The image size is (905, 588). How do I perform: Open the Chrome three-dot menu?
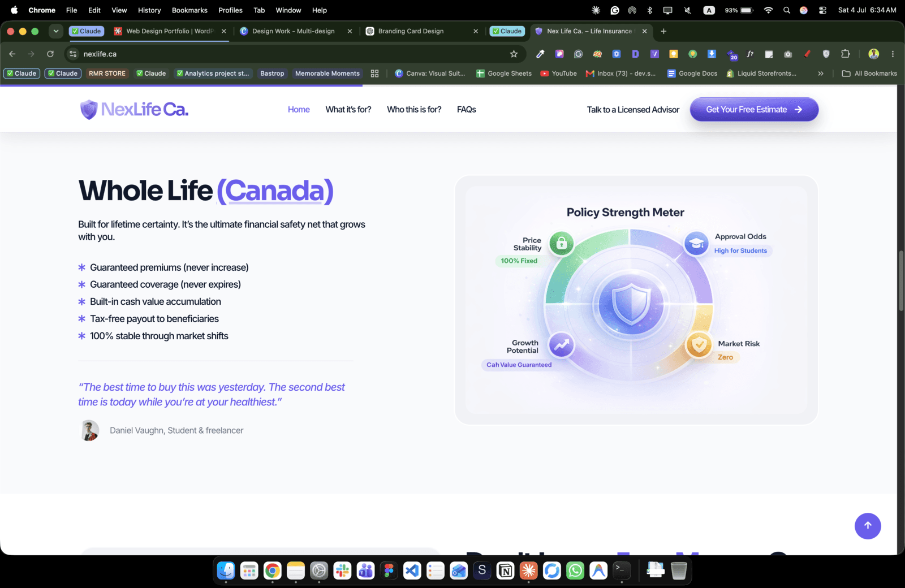pos(893,54)
